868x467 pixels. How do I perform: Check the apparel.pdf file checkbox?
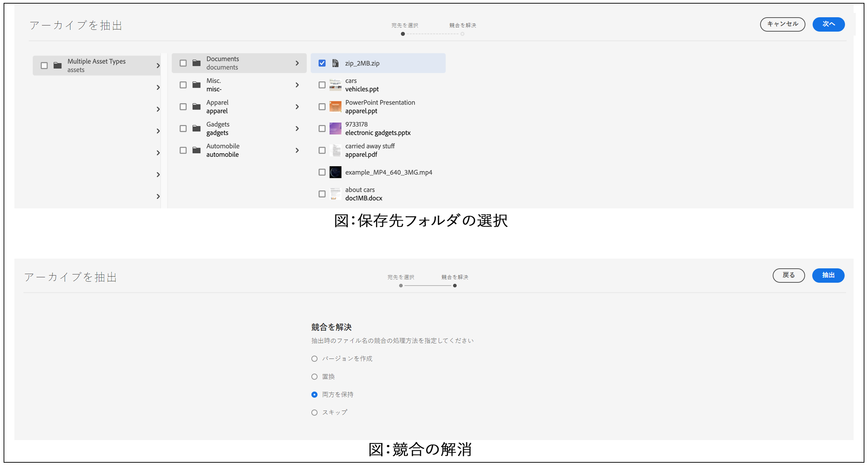coord(322,150)
